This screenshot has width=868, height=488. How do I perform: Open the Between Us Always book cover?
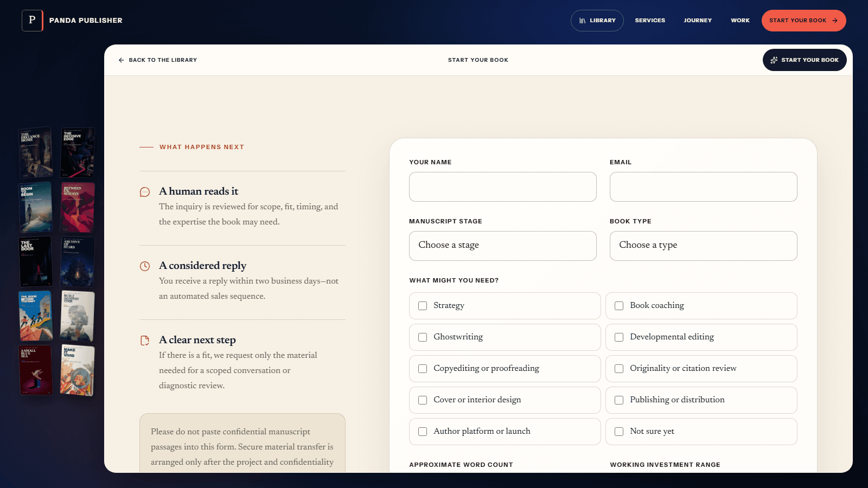78,208
